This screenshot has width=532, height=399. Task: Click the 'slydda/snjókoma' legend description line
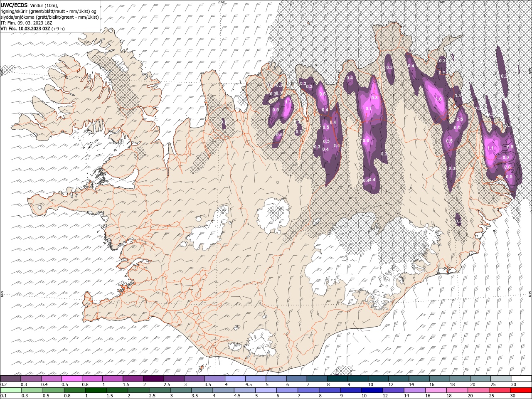(x=49, y=17)
